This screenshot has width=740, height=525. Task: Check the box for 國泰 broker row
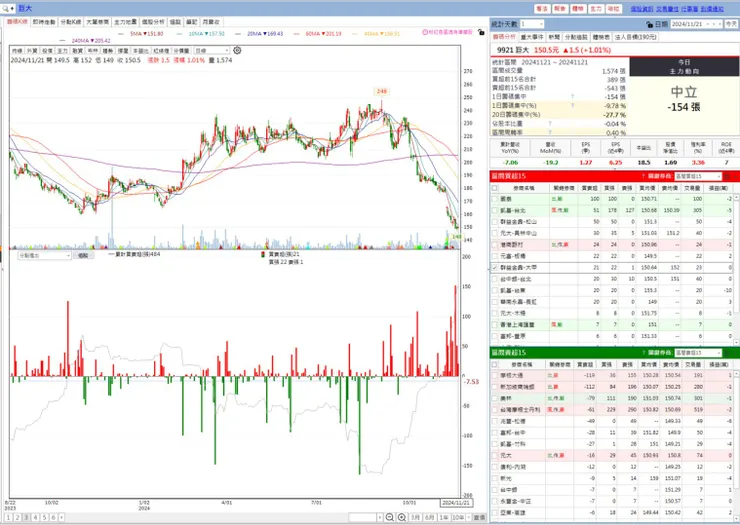pos(495,199)
